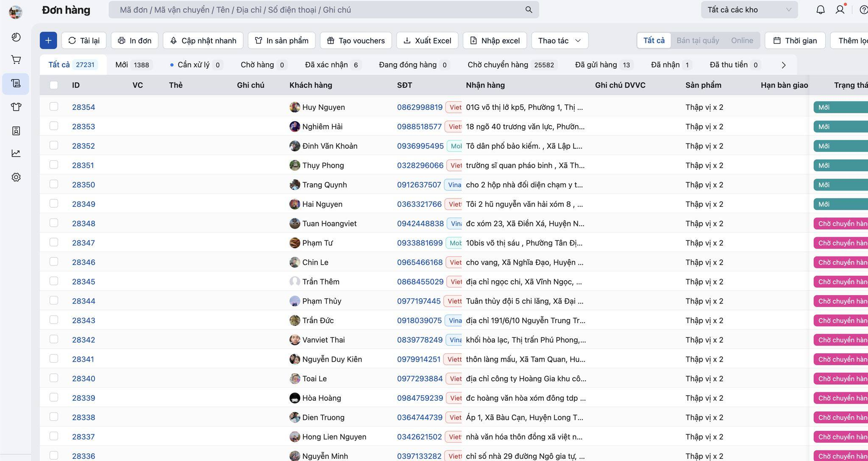Open the user profile icon in header

840,10
